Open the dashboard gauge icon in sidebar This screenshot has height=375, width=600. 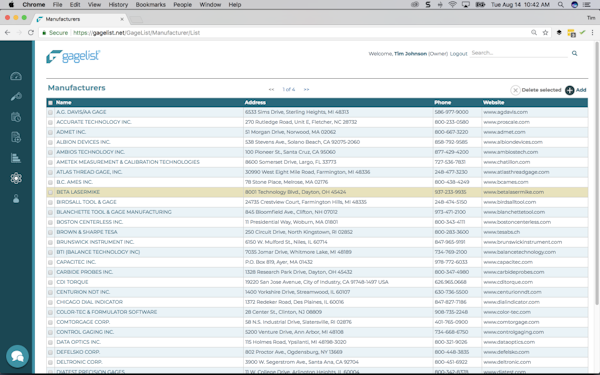16,77
